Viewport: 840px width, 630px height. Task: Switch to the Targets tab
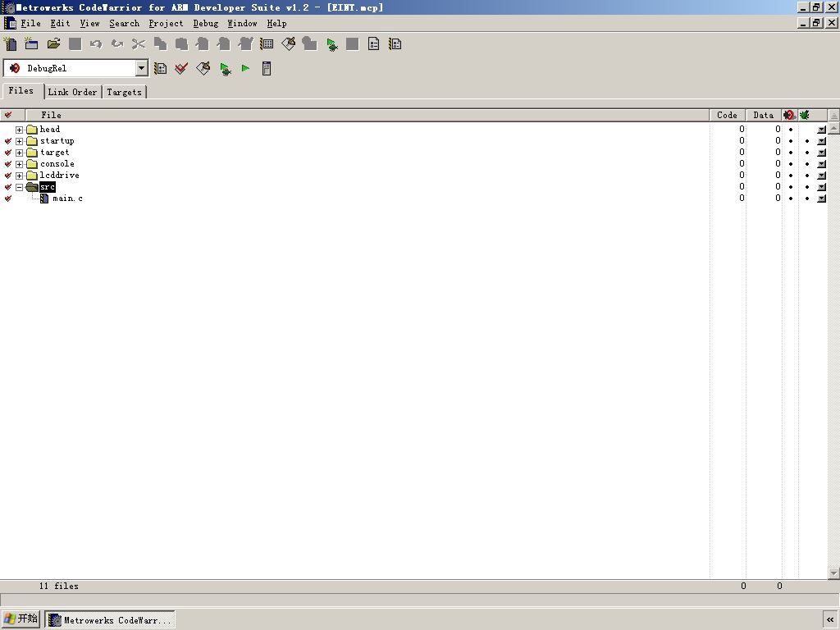124,92
